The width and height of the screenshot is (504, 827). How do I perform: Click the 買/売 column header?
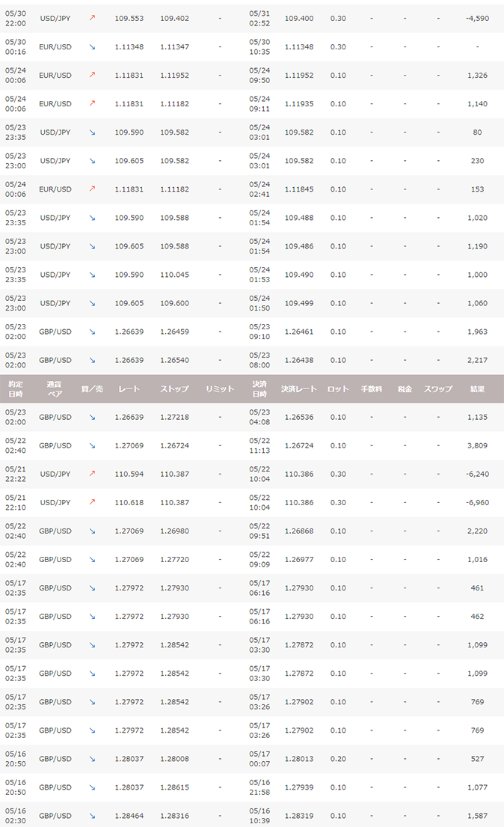[92, 389]
